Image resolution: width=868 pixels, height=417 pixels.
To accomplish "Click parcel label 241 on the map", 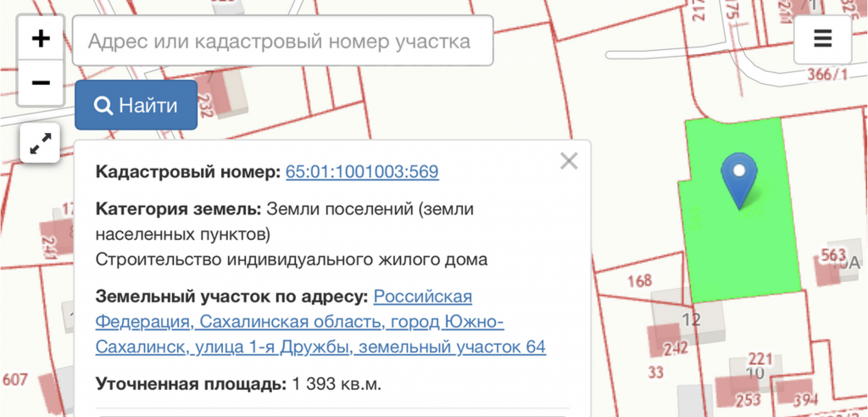I will (50, 248).
